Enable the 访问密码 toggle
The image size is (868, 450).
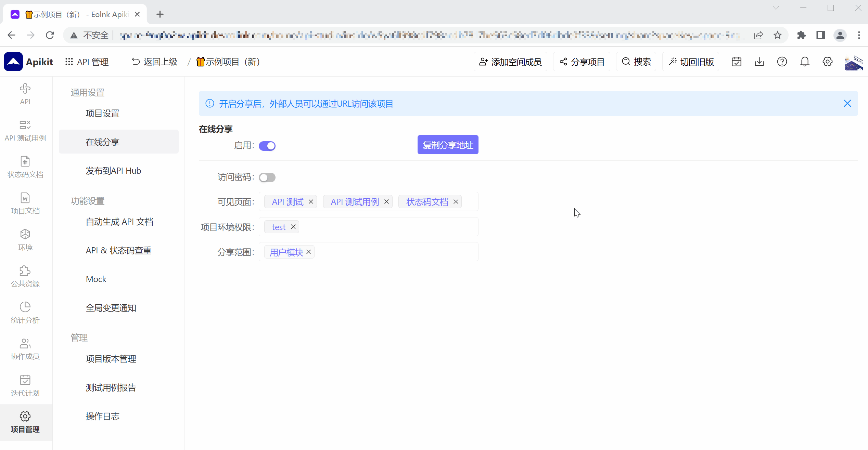click(x=267, y=177)
